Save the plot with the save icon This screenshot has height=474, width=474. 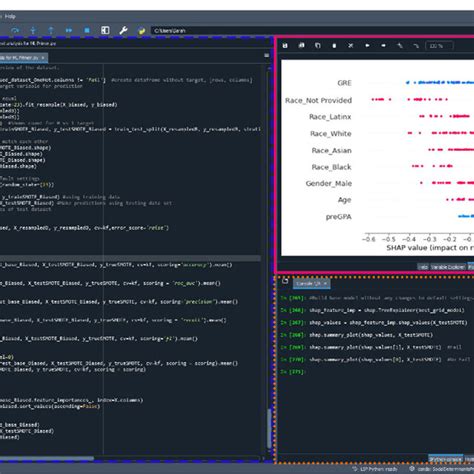(285, 45)
